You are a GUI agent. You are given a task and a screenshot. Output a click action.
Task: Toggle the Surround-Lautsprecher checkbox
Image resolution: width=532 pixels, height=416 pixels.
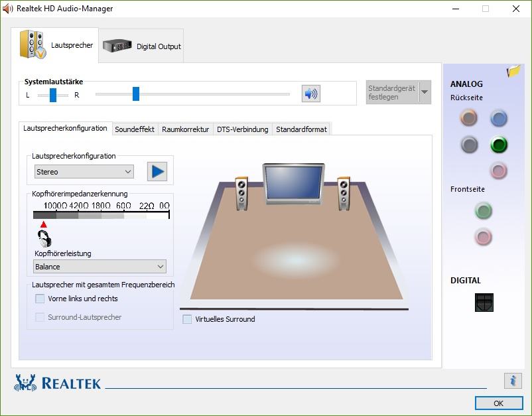click(x=40, y=317)
